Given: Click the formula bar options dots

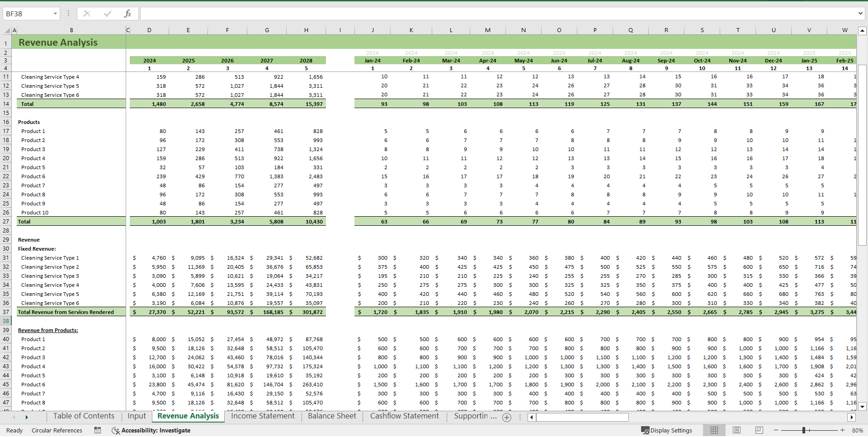Looking at the screenshot, I should click(x=69, y=14).
